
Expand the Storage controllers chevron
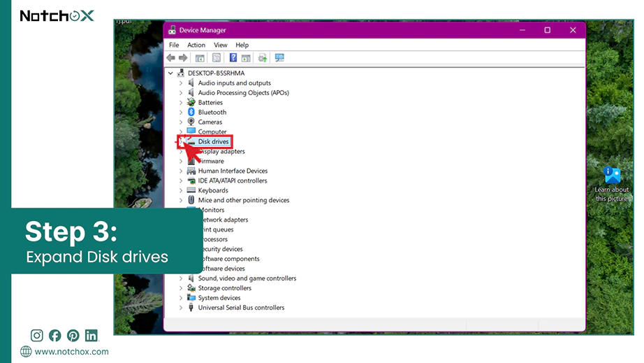tap(181, 288)
